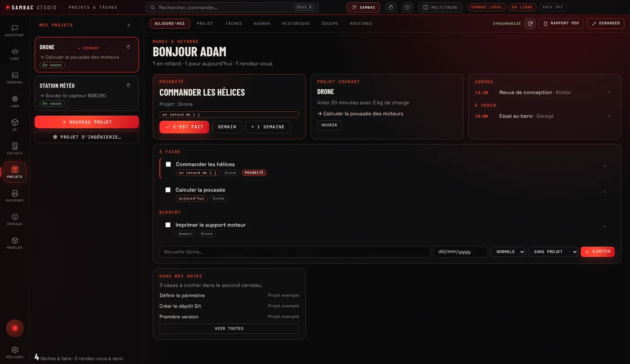This screenshot has width=630, height=364.
Task: Open the Code section in sidebar
Action: click(15, 54)
